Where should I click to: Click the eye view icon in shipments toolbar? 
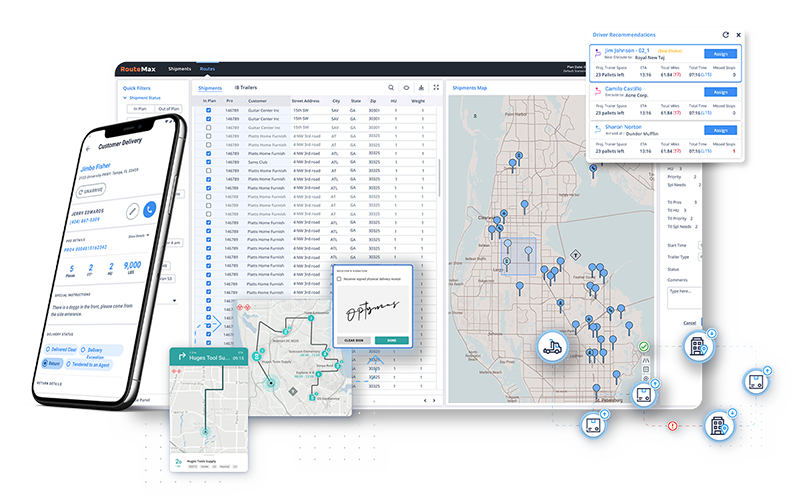(x=406, y=88)
